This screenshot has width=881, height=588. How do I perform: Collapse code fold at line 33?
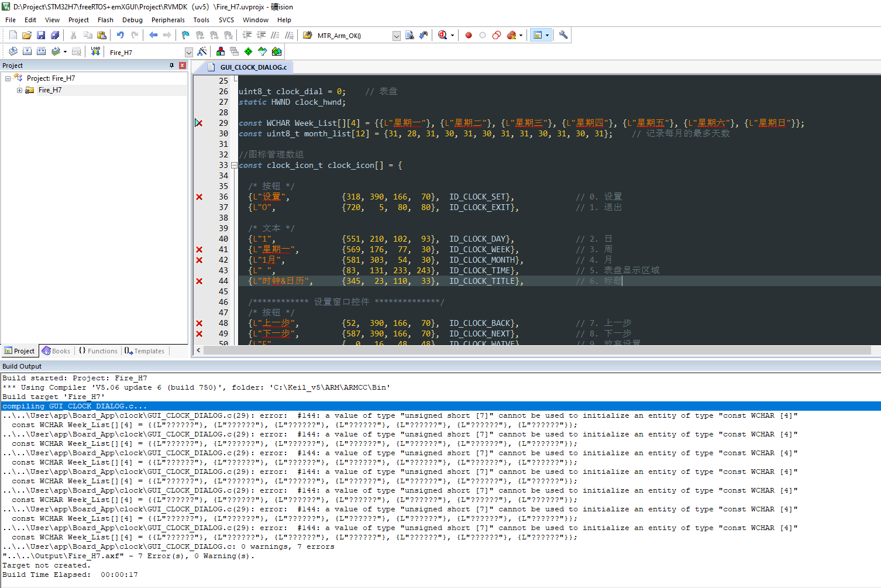click(x=234, y=166)
